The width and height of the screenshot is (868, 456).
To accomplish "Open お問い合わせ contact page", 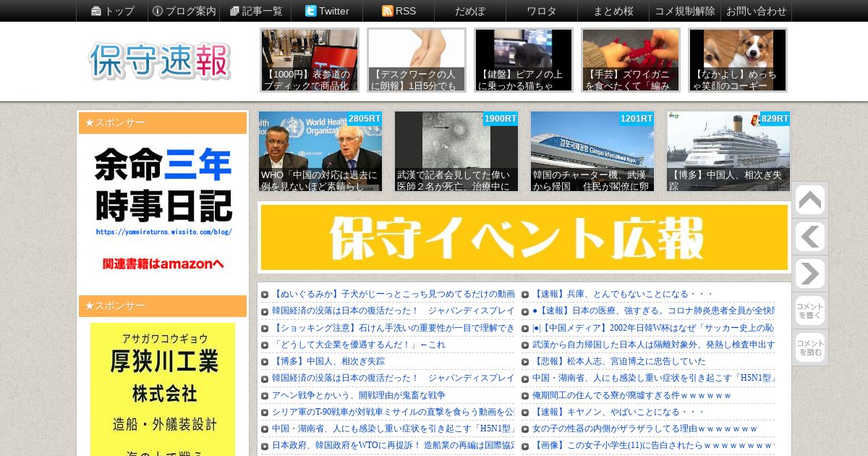I will click(x=756, y=11).
